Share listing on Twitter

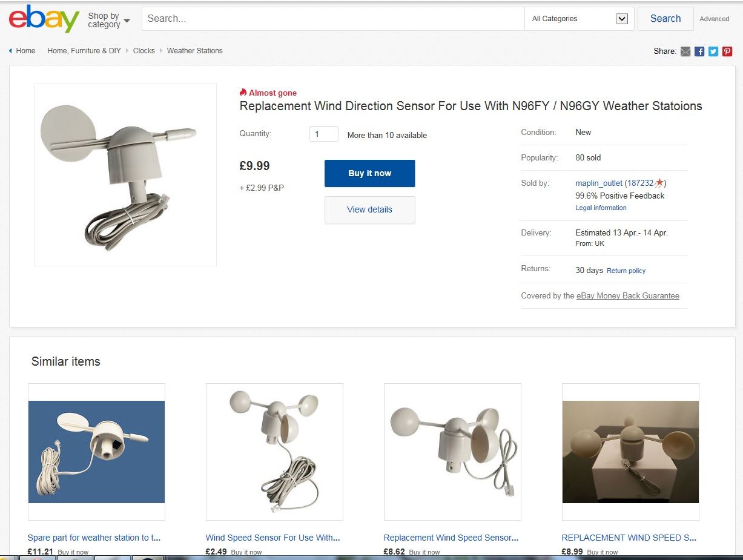(x=713, y=51)
